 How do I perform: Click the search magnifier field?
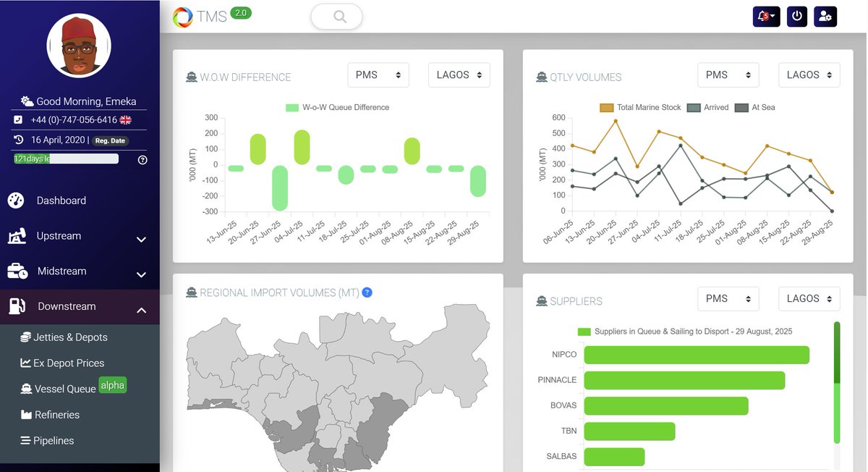tap(336, 16)
